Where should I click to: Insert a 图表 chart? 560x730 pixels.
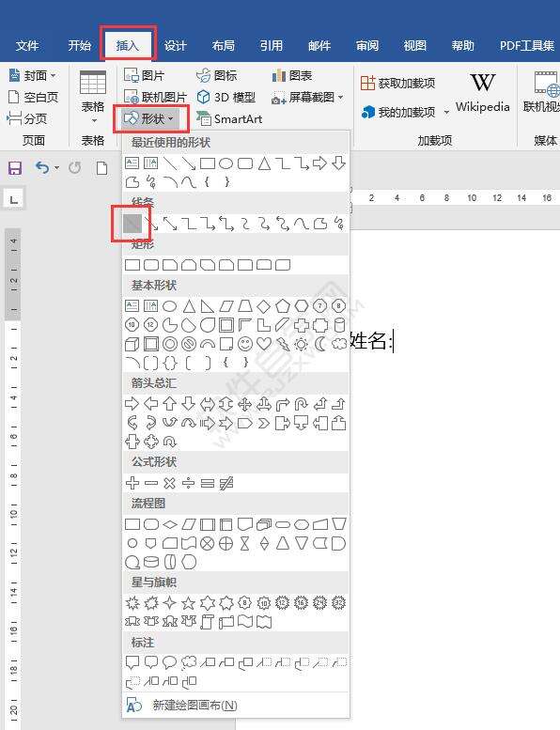[x=292, y=75]
